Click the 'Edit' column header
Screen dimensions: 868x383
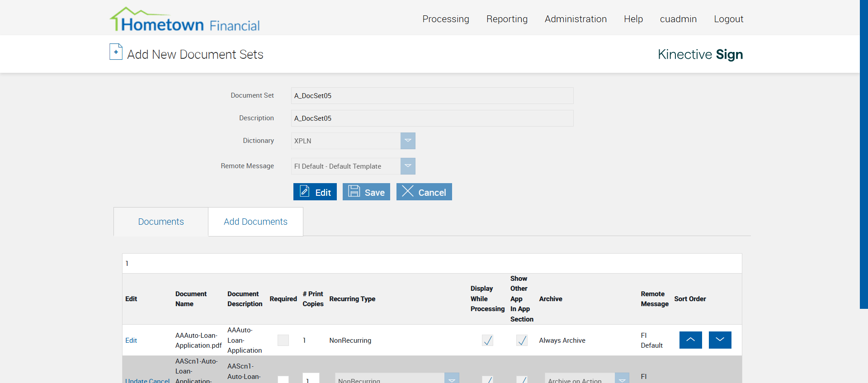pyautogui.click(x=131, y=299)
